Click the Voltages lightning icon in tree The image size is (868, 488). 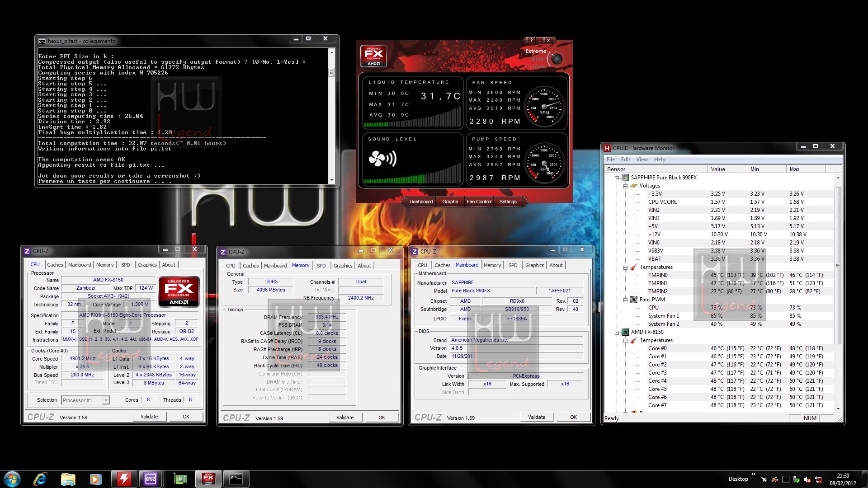point(634,186)
